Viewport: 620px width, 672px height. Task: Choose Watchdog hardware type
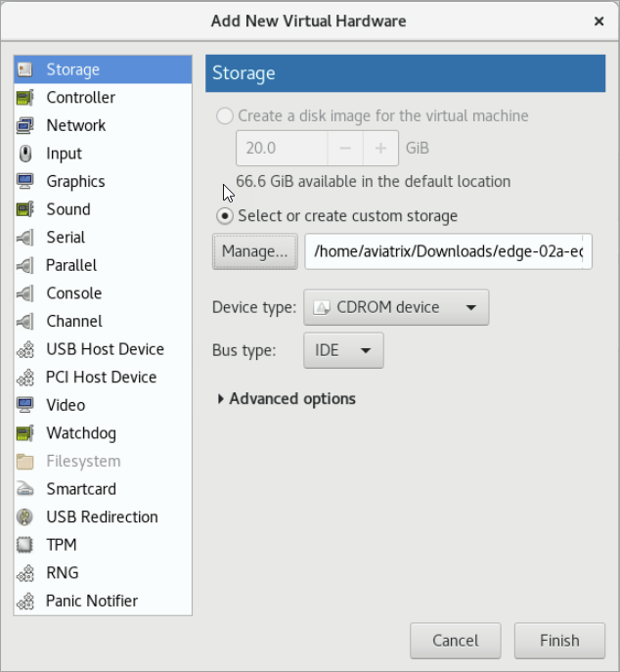coord(103,433)
